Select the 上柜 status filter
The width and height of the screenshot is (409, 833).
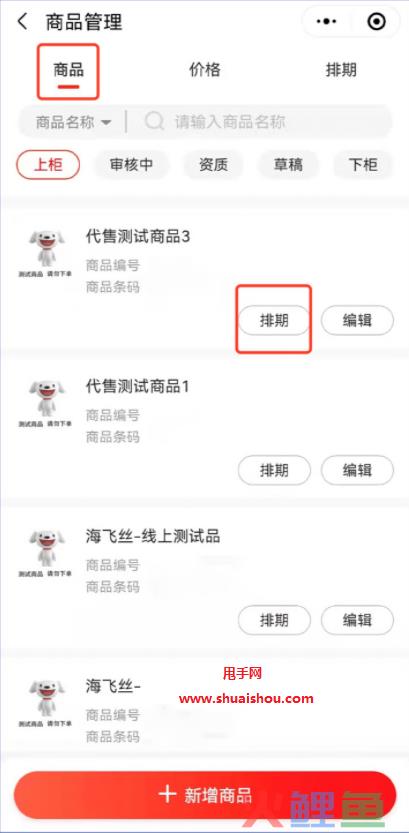click(48, 165)
